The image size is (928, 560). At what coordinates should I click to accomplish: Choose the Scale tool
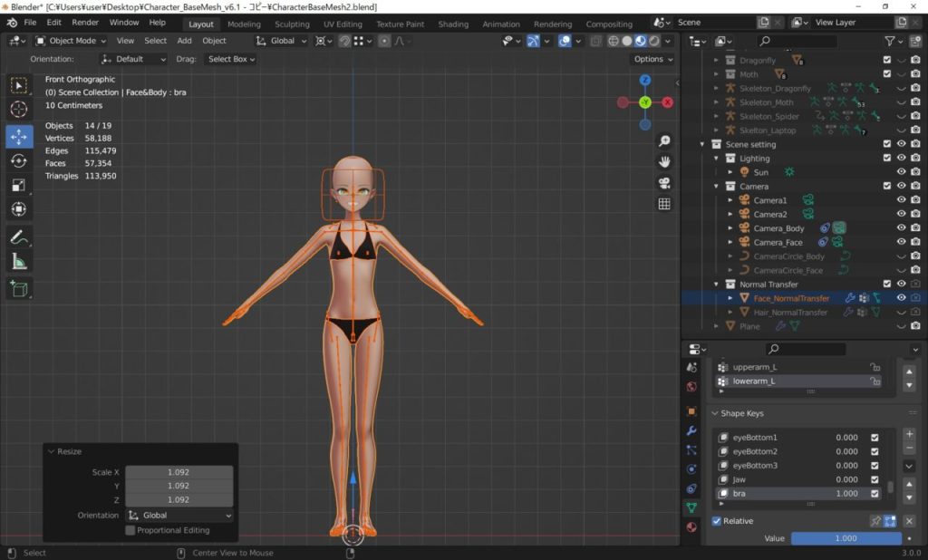pyautogui.click(x=19, y=185)
